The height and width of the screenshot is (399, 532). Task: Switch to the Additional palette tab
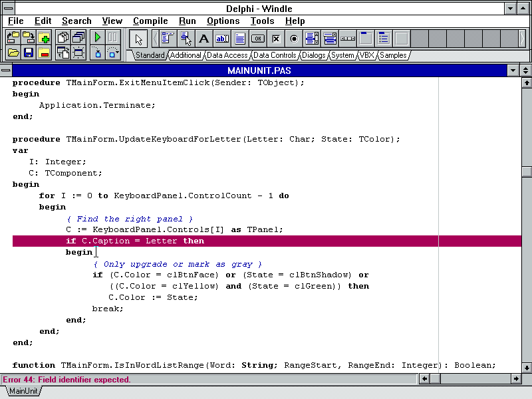point(186,55)
